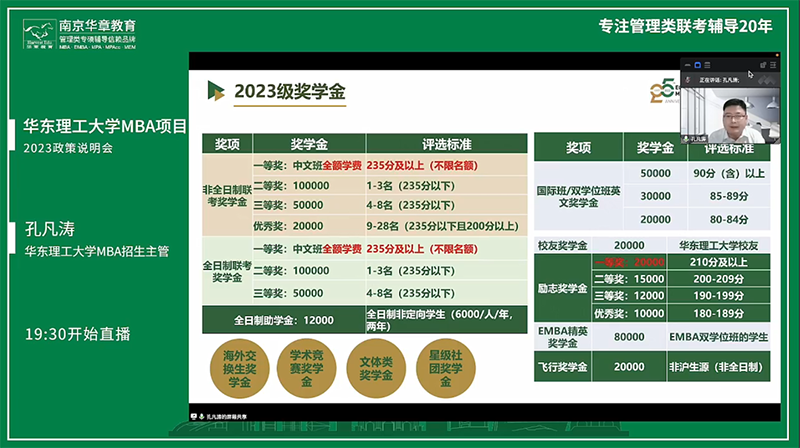Screen dimensions: 800x448
Task: Click the 19:30开始直播 text
Action: pos(78,334)
